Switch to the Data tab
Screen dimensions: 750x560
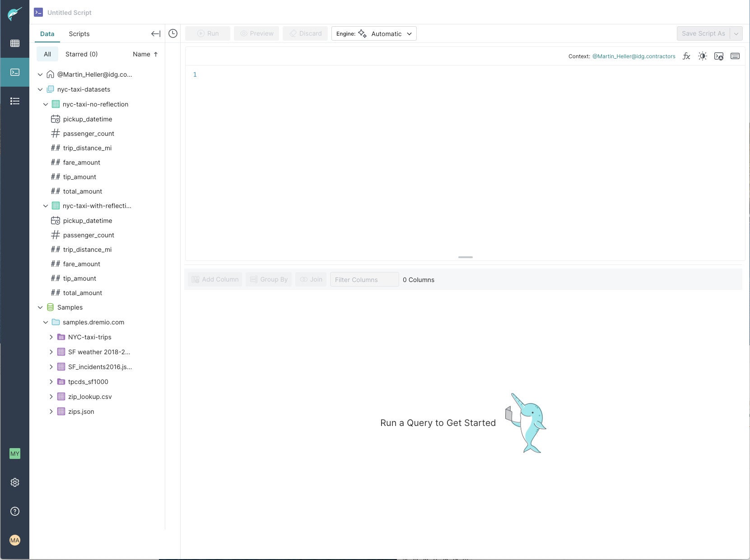47,34
